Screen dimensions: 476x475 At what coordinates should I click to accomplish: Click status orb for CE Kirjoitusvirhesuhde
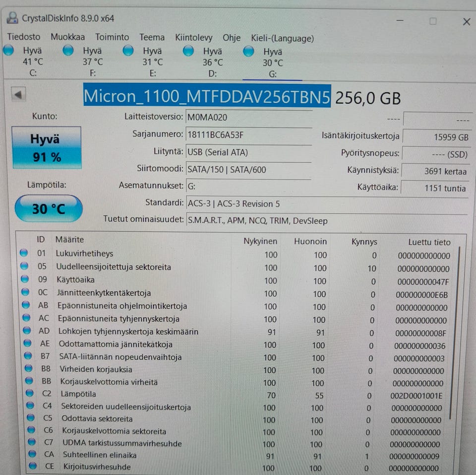[33, 465]
